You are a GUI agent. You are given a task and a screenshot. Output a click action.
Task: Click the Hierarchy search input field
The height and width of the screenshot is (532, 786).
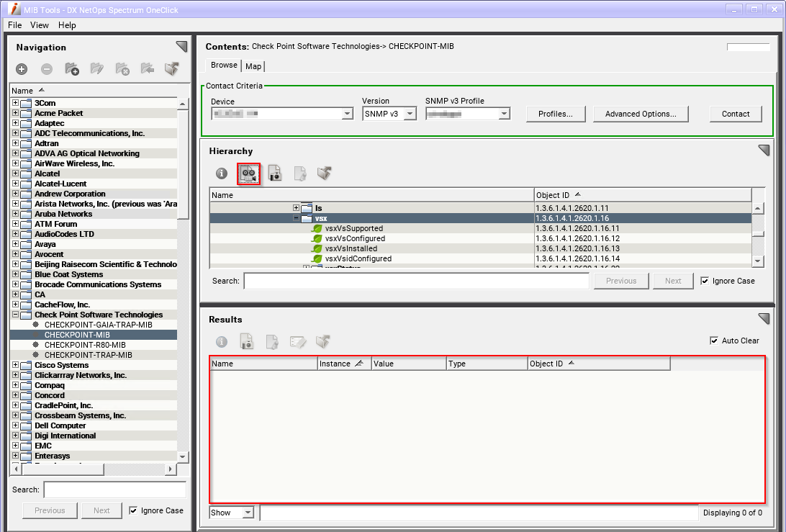(416, 281)
